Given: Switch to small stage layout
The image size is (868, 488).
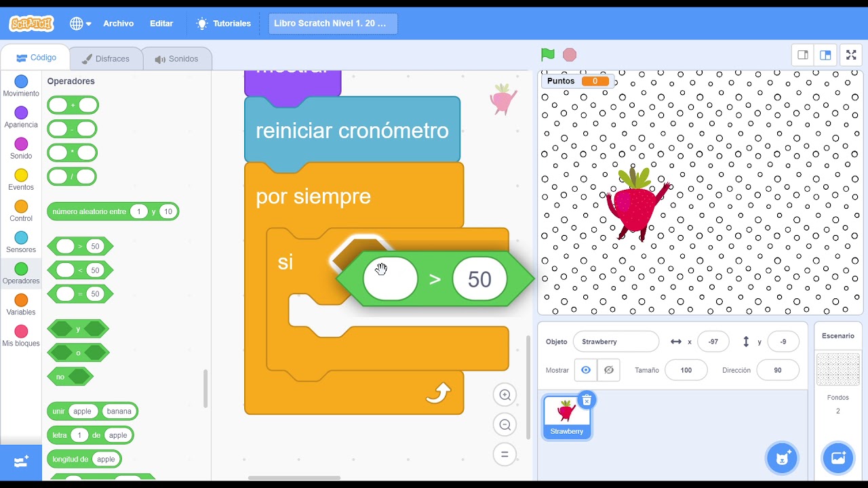Looking at the screenshot, I should (803, 55).
